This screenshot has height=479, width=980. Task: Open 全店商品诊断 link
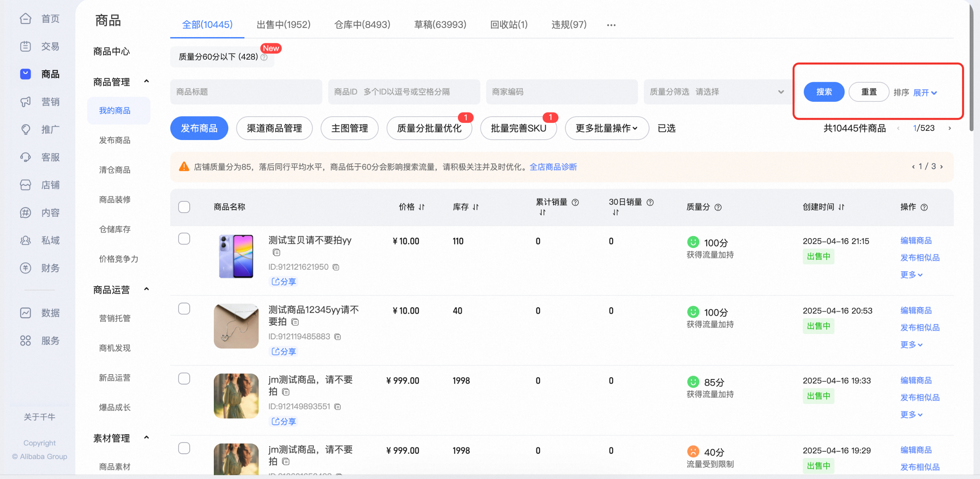[553, 167]
